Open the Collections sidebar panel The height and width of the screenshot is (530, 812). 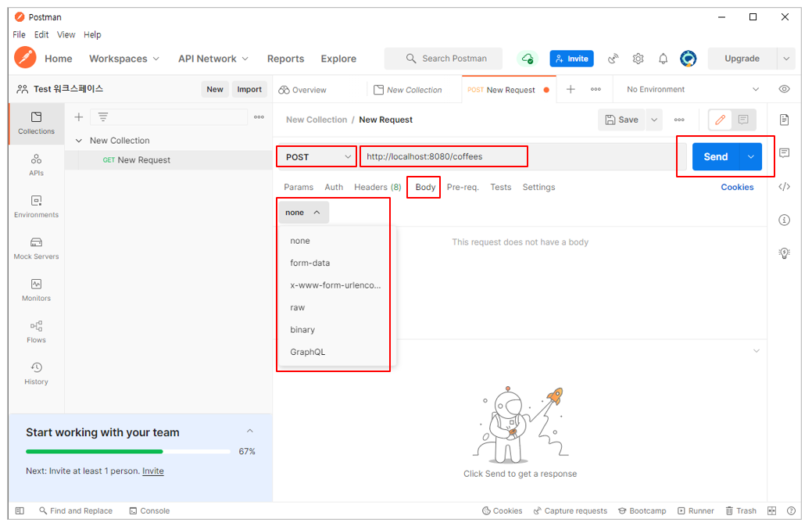coord(36,124)
